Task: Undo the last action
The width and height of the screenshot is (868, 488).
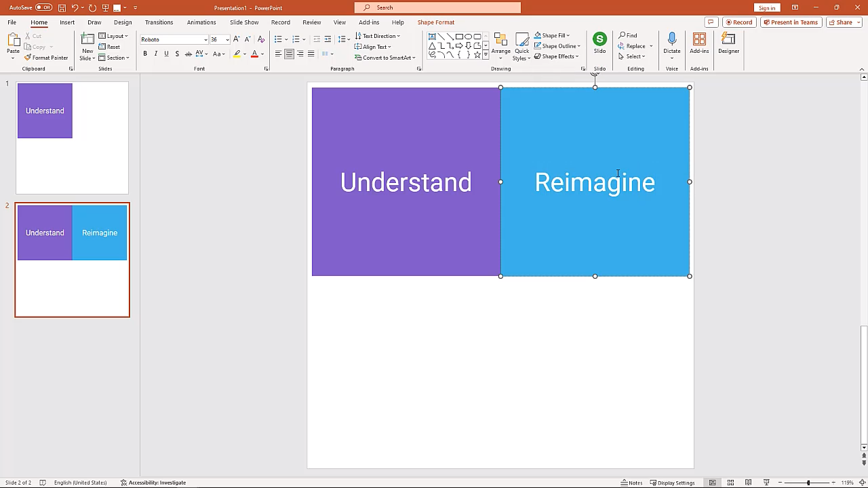Action: (x=75, y=7)
